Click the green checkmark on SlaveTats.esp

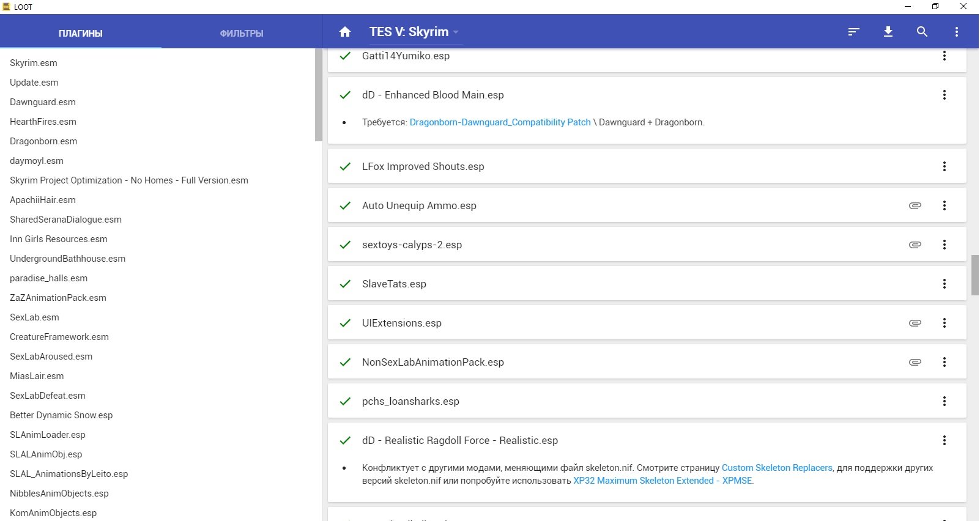coord(346,284)
